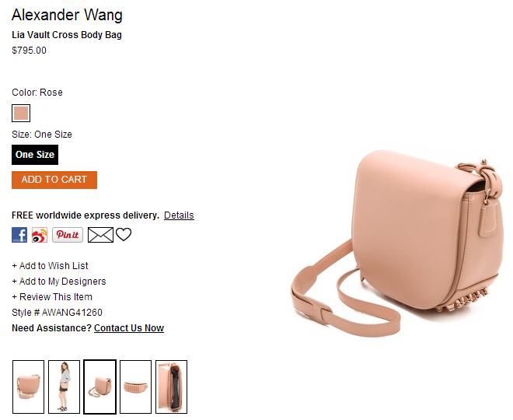Open the Contact Us Now link
513x420 pixels.
point(129,327)
